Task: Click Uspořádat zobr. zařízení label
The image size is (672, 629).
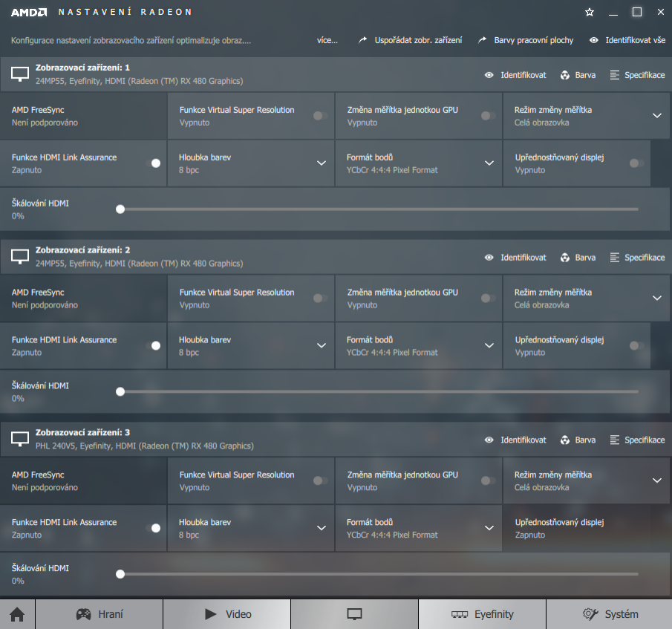Action: click(418, 40)
